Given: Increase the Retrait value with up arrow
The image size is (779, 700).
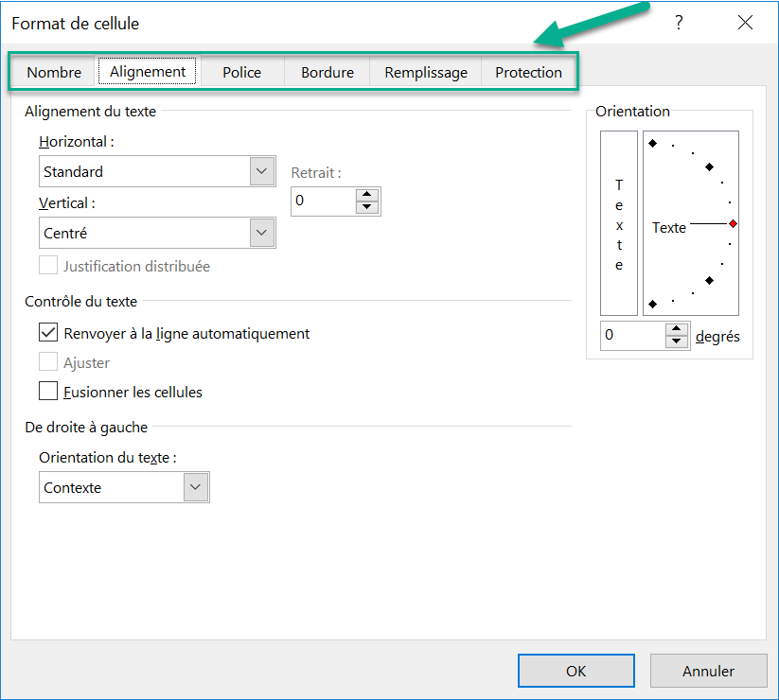Looking at the screenshot, I should point(367,195).
